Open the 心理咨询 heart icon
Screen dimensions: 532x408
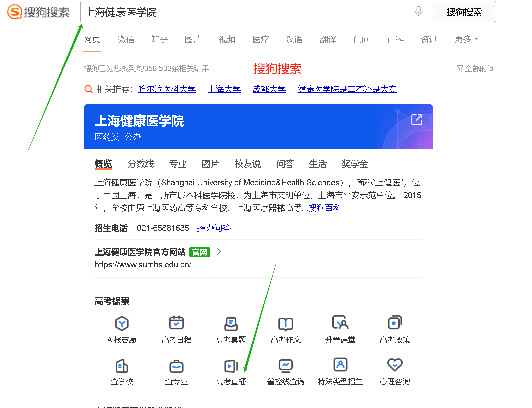395,365
